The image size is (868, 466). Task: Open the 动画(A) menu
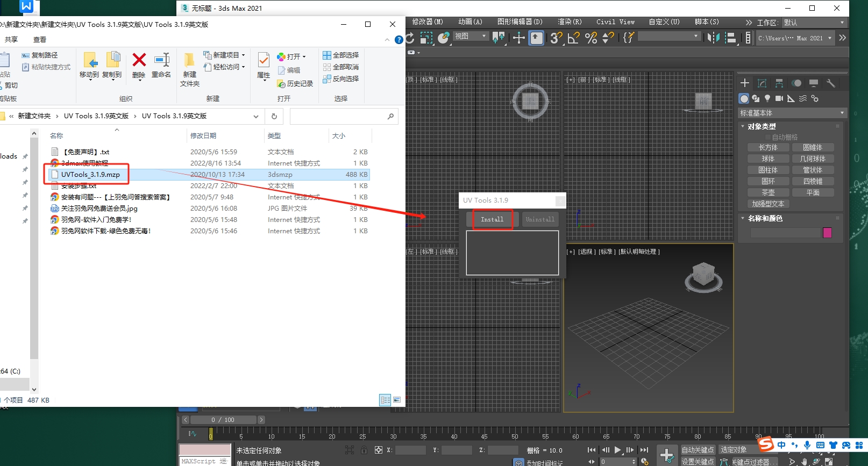(470, 22)
